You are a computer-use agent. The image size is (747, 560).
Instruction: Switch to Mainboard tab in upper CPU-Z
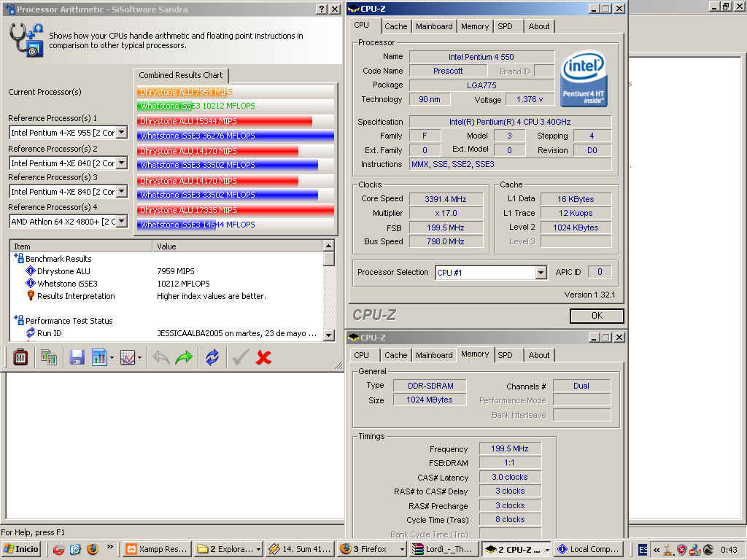(x=434, y=26)
